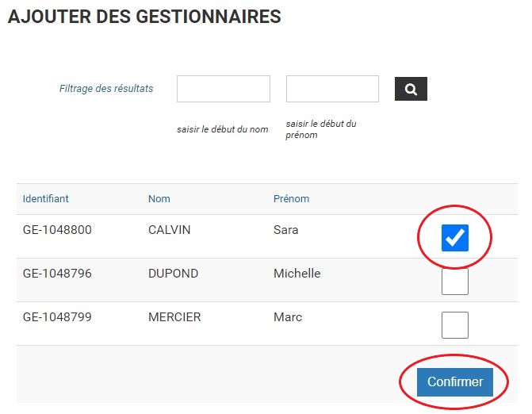Sort by the Prénom column header
Image resolution: width=532 pixels, height=414 pixels.
pyautogui.click(x=291, y=198)
